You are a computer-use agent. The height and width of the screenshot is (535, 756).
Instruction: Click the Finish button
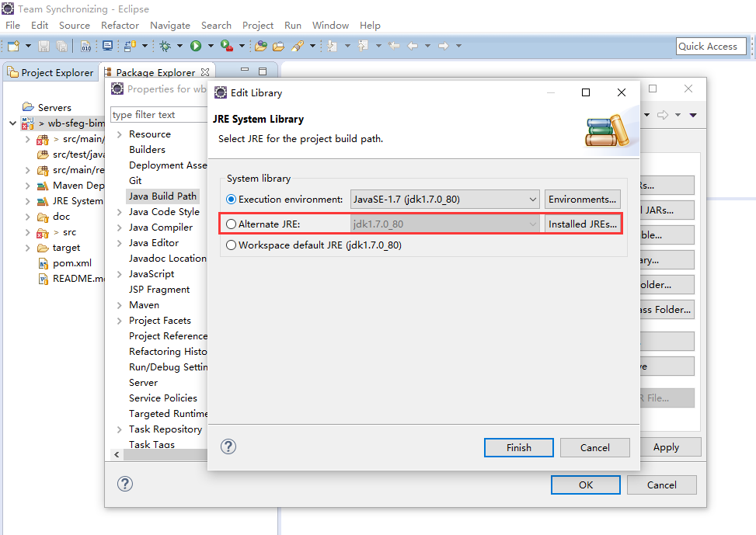pyautogui.click(x=519, y=447)
